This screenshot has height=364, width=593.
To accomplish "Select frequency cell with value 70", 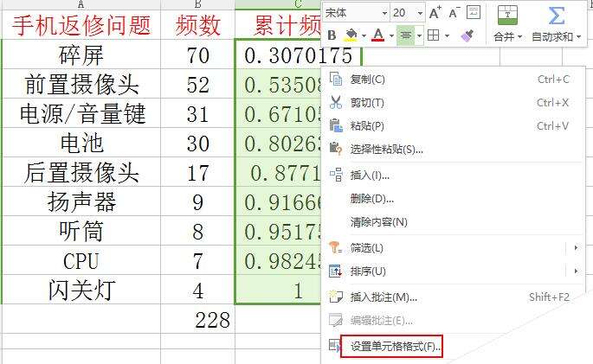I will [x=197, y=54].
